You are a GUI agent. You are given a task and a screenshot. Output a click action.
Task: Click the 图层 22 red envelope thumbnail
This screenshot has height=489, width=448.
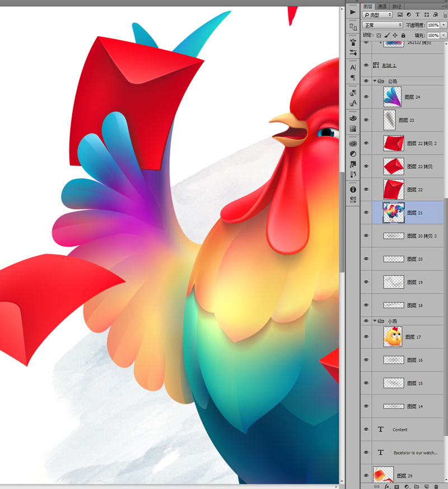click(393, 189)
